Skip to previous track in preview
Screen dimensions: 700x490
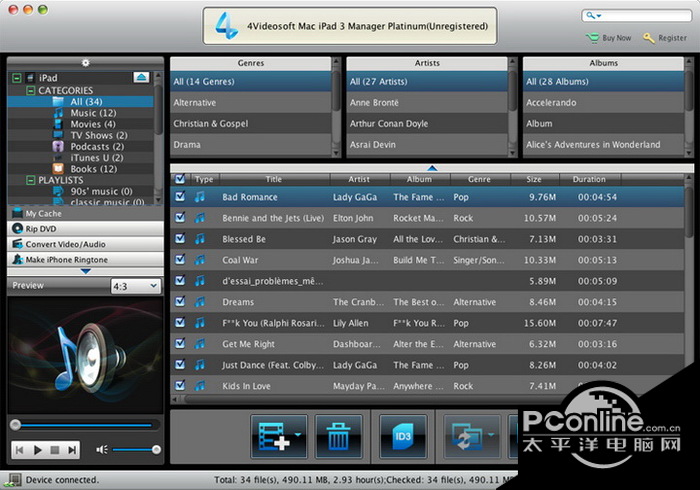(x=20, y=450)
